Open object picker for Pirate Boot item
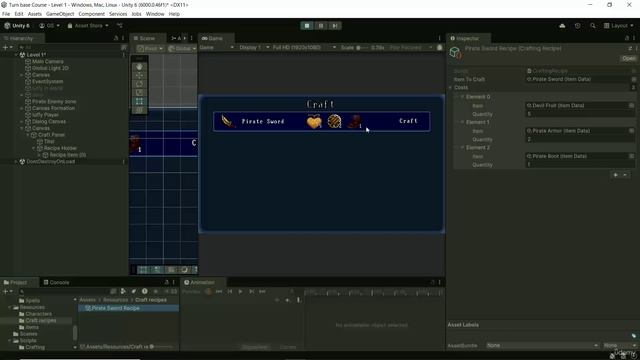Screen dimensions: 640x360 pos(631,156)
